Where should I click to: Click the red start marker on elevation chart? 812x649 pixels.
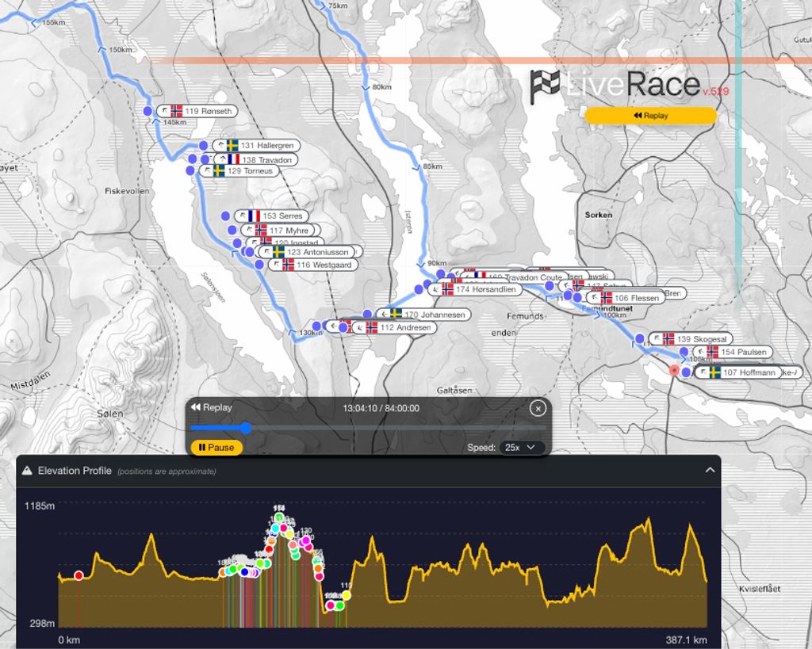[x=79, y=575]
